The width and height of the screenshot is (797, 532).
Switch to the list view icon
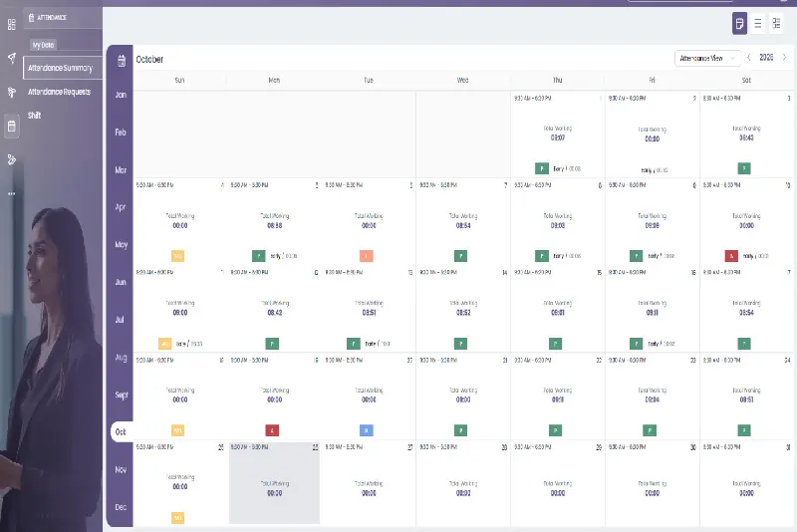758,23
